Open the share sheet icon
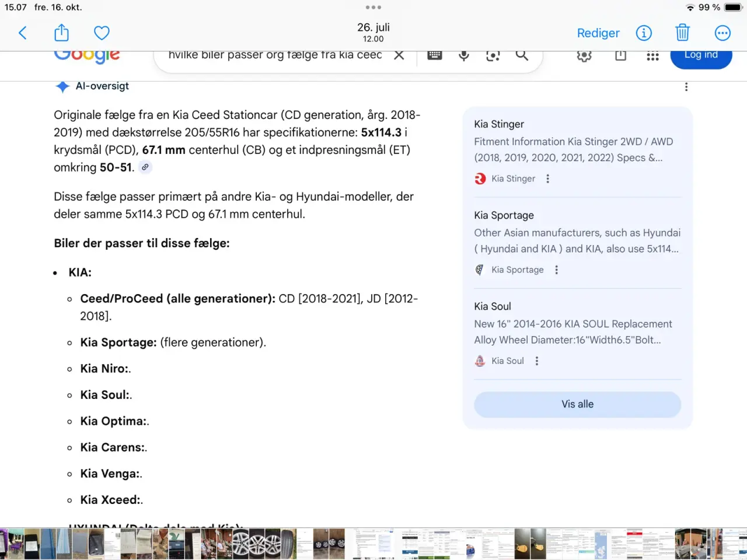This screenshot has height=560, width=747. tap(61, 33)
